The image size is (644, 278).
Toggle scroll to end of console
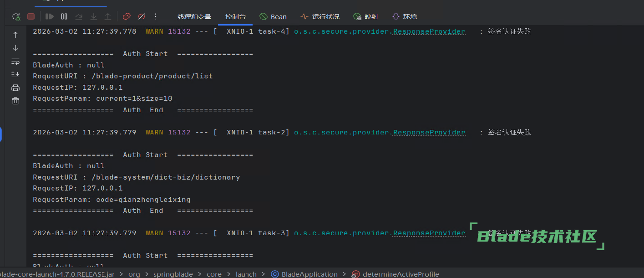click(x=15, y=74)
